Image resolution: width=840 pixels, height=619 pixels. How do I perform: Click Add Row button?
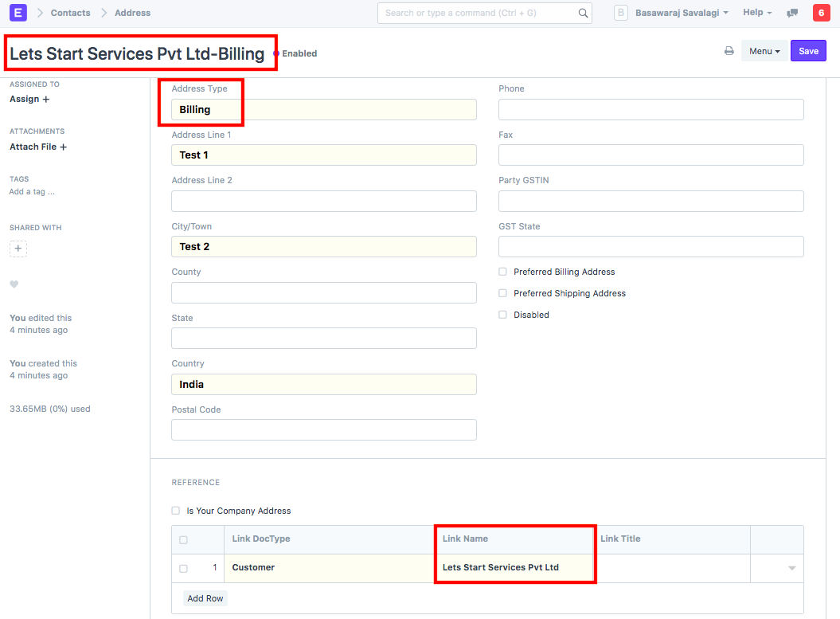(205, 598)
